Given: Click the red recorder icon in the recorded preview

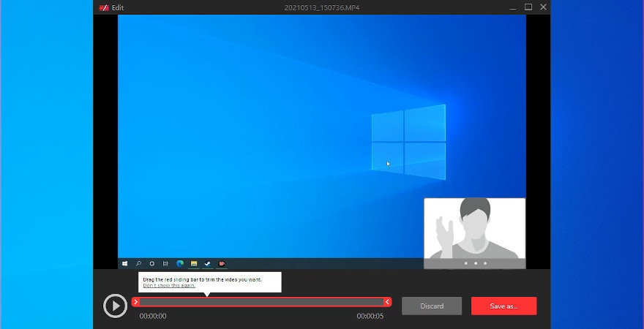Looking at the screenshot, I should tap(222, 264).
